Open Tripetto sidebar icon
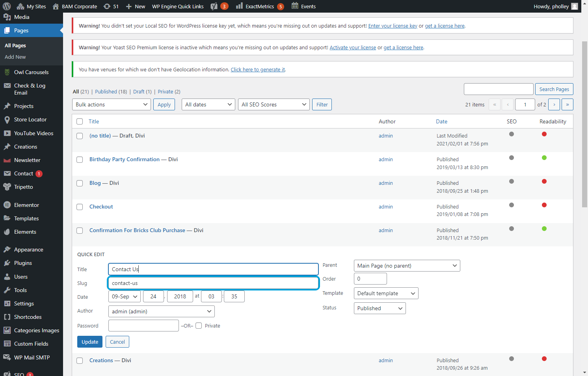Image resolution: width=588 pixels, height=376 pixels. pyautogui.click(x=7, y=187)
